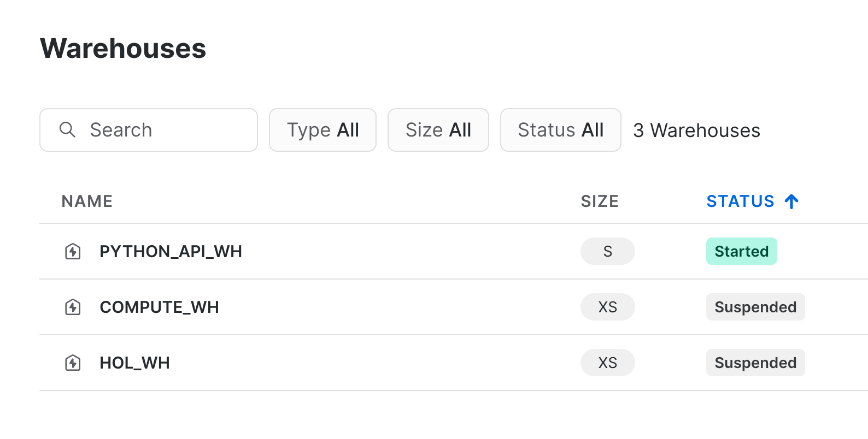Click the XS size pill for COMPUTE_WH
Image resolution: width=868 pixels, height=439 pixels.
pyautogui.click(x=607, y=307)
